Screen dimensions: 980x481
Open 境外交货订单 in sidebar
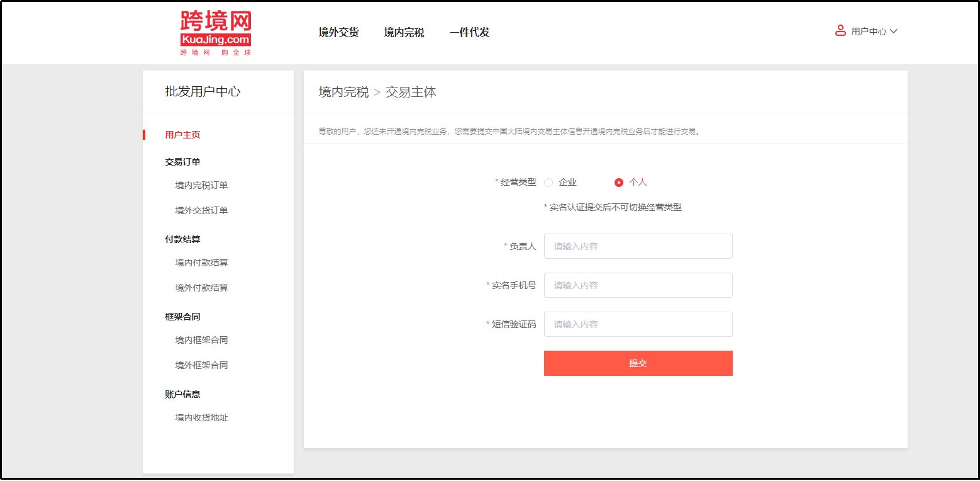pyautogui.click(x=201, y=210)
